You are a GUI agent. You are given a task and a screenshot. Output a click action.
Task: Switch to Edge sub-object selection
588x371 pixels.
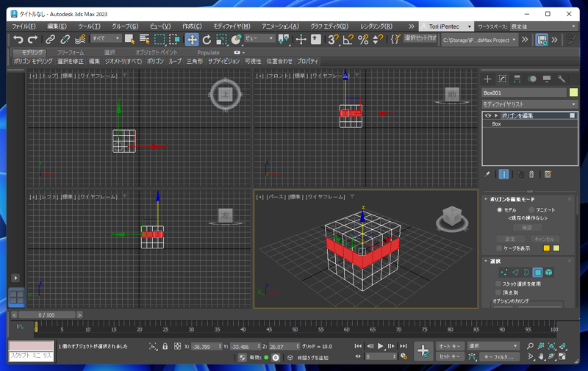[515, 273]
